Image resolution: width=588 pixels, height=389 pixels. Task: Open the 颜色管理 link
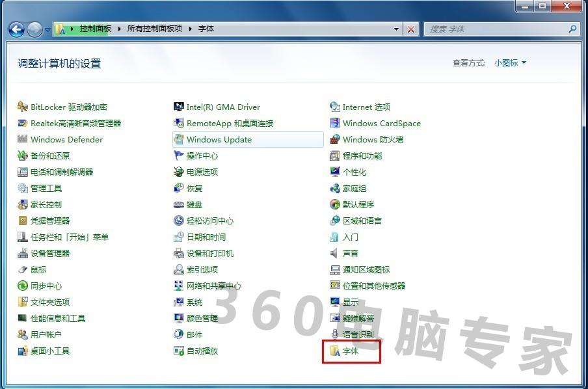coord(202,318)
